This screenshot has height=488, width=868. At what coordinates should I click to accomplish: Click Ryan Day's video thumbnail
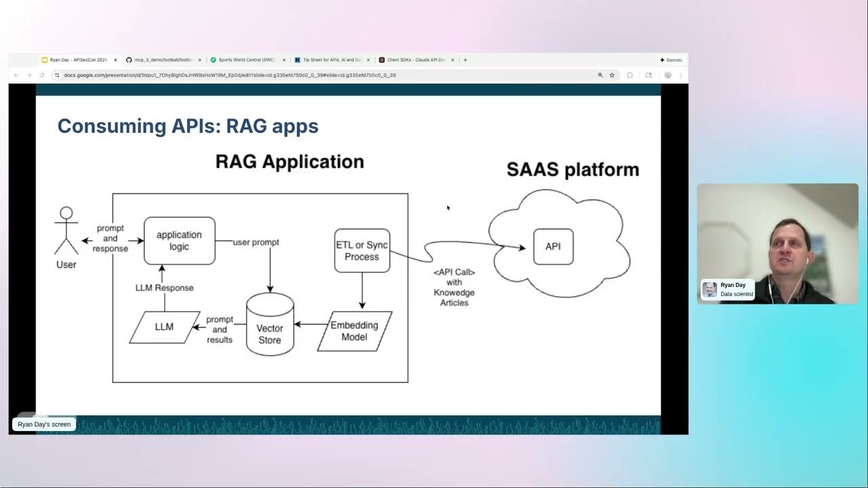click(778, 244)
